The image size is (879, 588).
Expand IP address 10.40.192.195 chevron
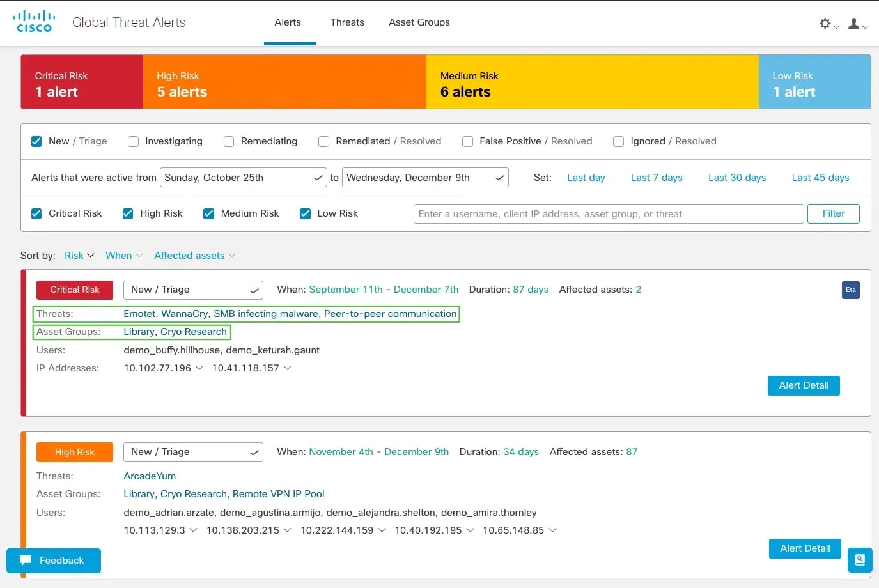[470, 530]
